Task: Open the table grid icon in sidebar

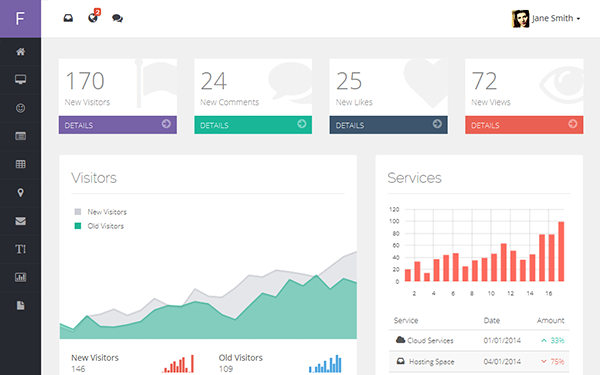Action: [20, 165]
